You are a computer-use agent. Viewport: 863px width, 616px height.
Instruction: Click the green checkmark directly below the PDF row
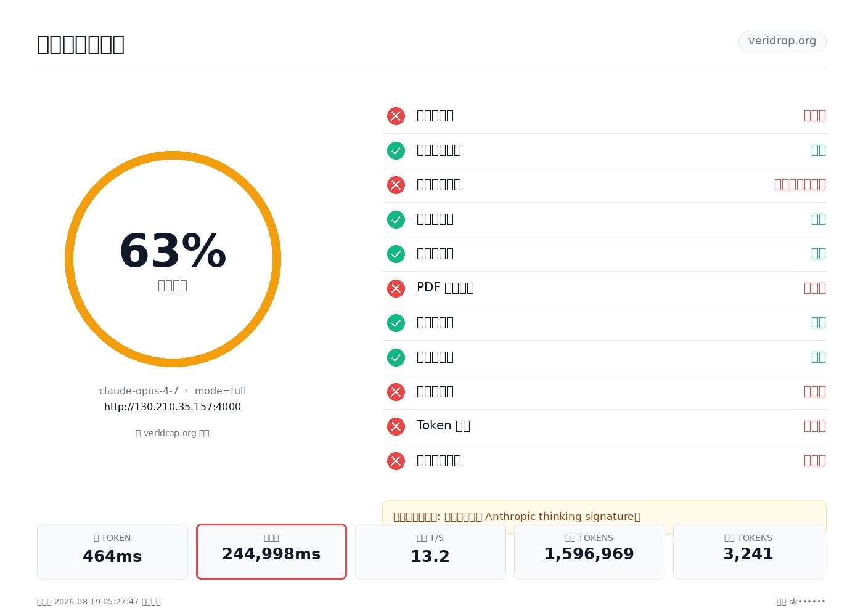(396, 323)
